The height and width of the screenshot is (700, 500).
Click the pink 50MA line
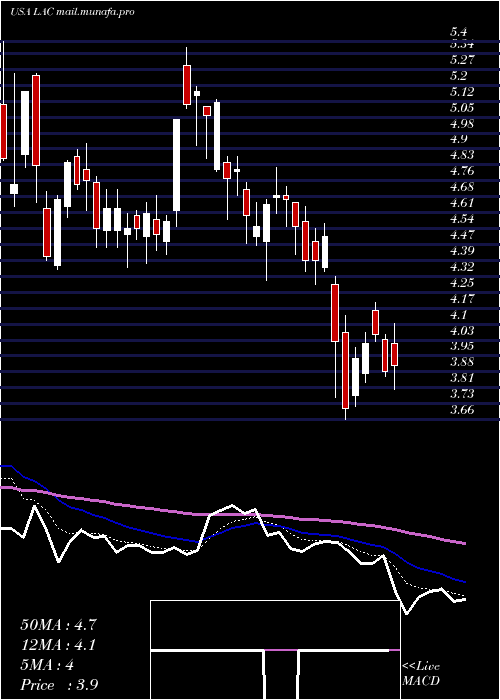(x=232, y=515)
